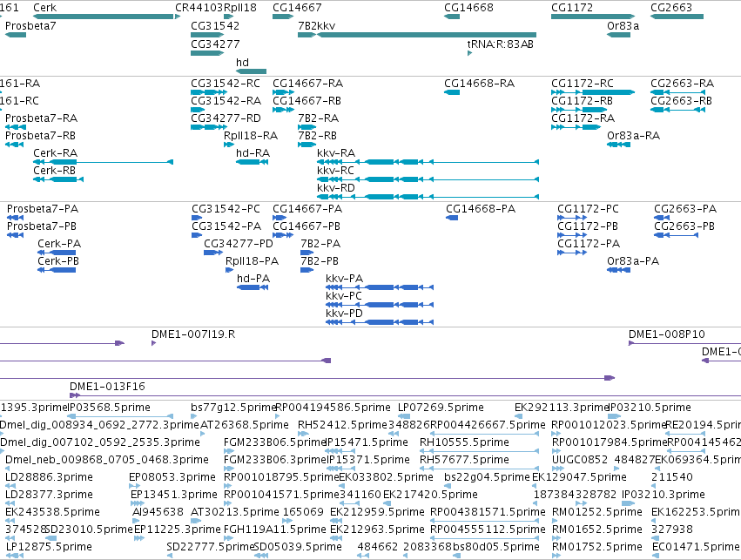Click the CG14668 gene label
The image size is (741, 560).
[468, 8]
